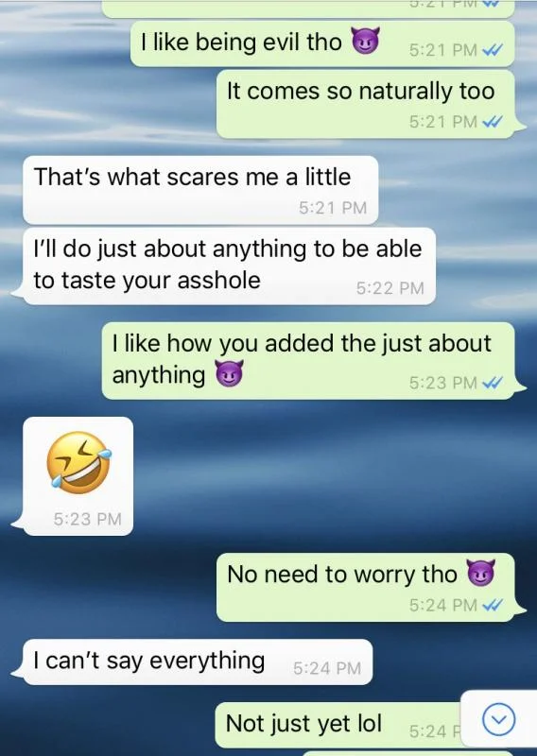Image resolution: width=537 pixels, height=756 pixels.
Task: Tap read ticks on 'No need to worry tho'
Action: 494,605
